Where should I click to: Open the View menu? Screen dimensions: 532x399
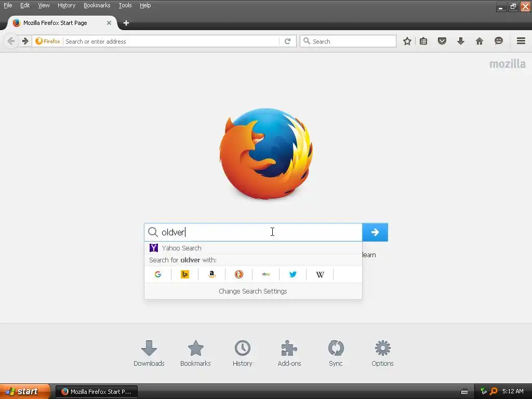point(44,5)
